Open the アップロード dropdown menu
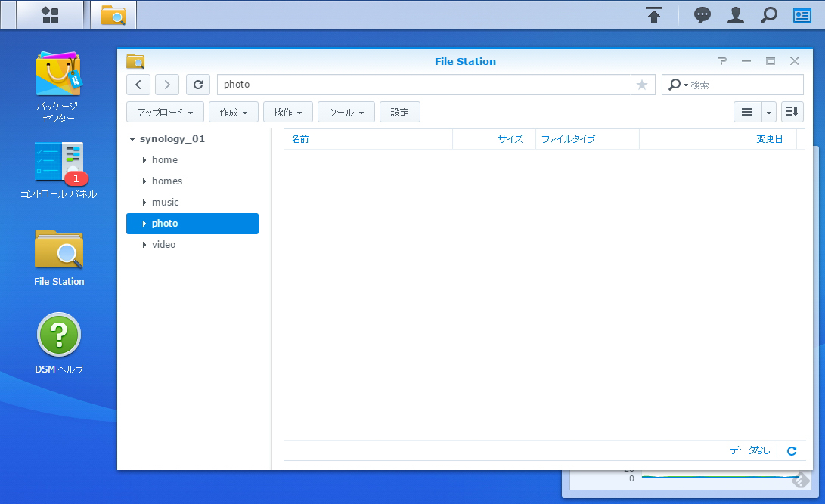 [165, 112]
